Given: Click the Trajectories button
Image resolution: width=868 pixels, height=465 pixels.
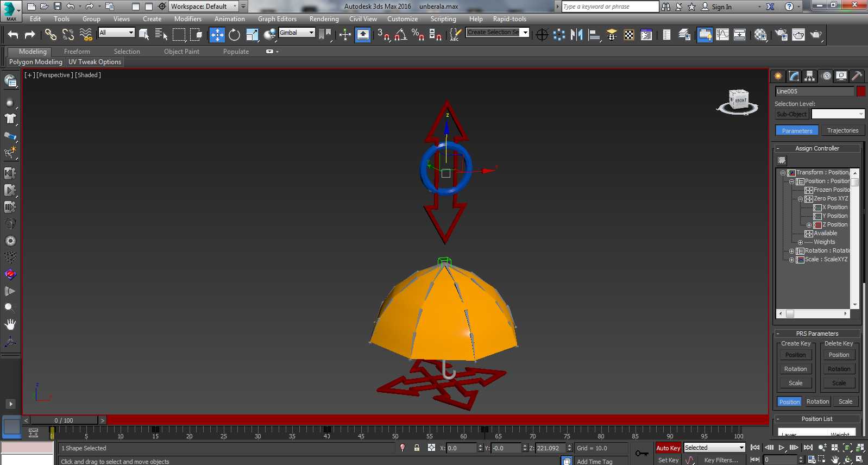Looking at the screenshot, I should click(842, 130).
